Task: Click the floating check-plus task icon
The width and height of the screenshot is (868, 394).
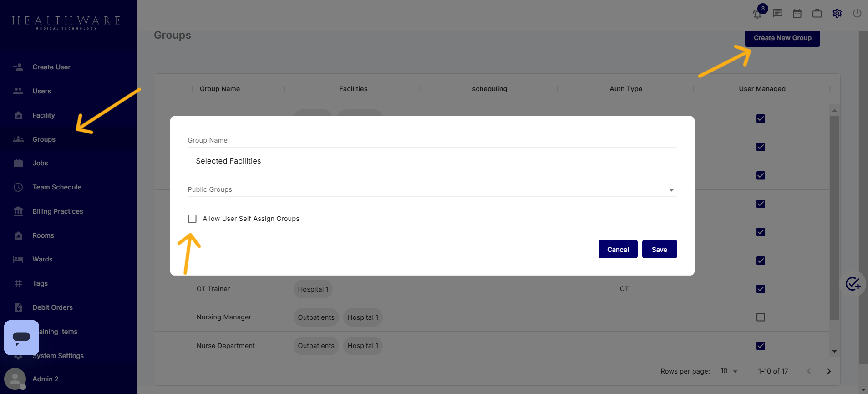Action: click(853, 284)
